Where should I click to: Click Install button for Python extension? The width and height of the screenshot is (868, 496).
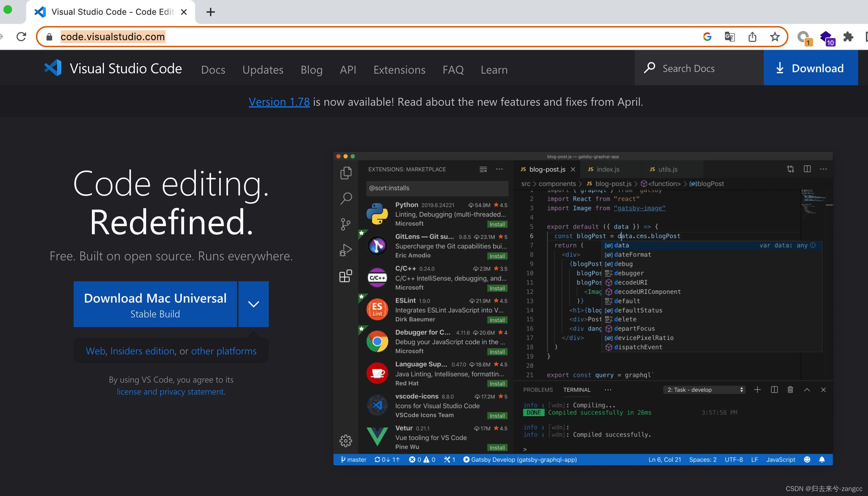[x=497, y=224]
